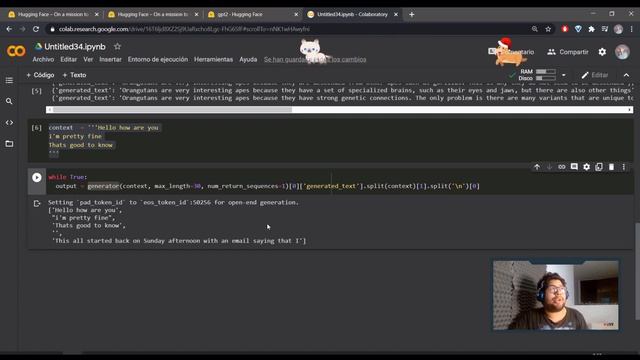The image size is (640, 360).
Task: Click the 'Setting pad_token_id' output line
Action: pos(173,202)
